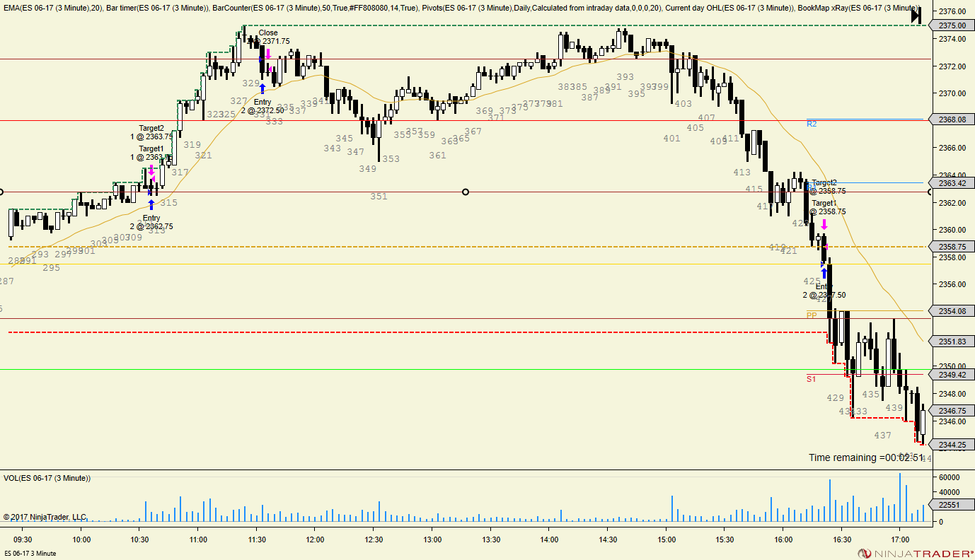Select the 2368.08 price marker
The width and height of the screenshot is (975, 560).
tap(952, 119)
